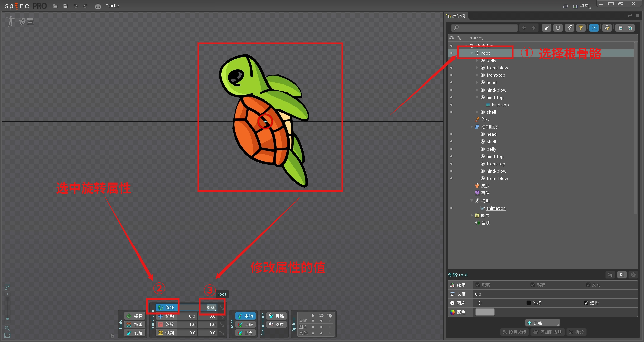This screenshot has height=342, width=644.
Task: Select the 旋转 (Rotate) transform tool
Action: [166, 307]
